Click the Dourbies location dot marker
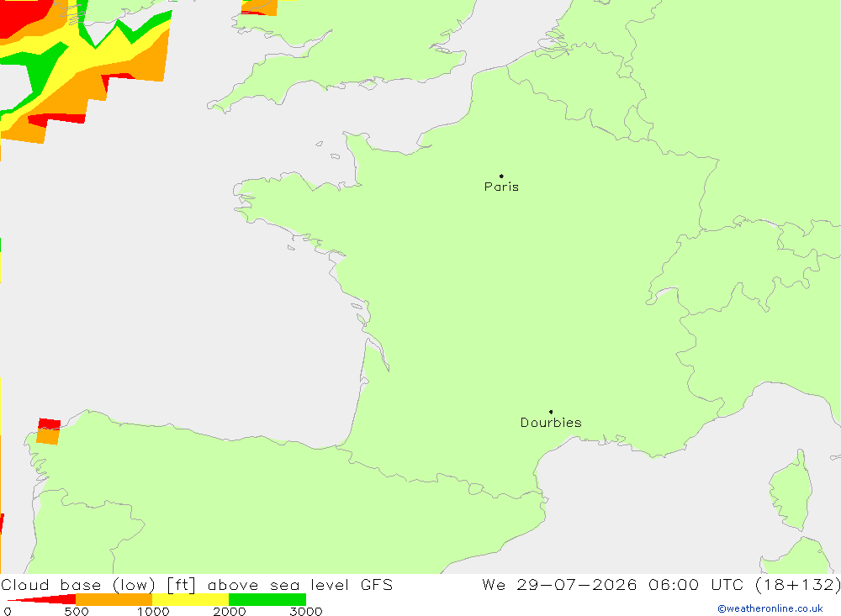Image resolution: width=841 pixels, height=616 pixels. pos(551,412)
